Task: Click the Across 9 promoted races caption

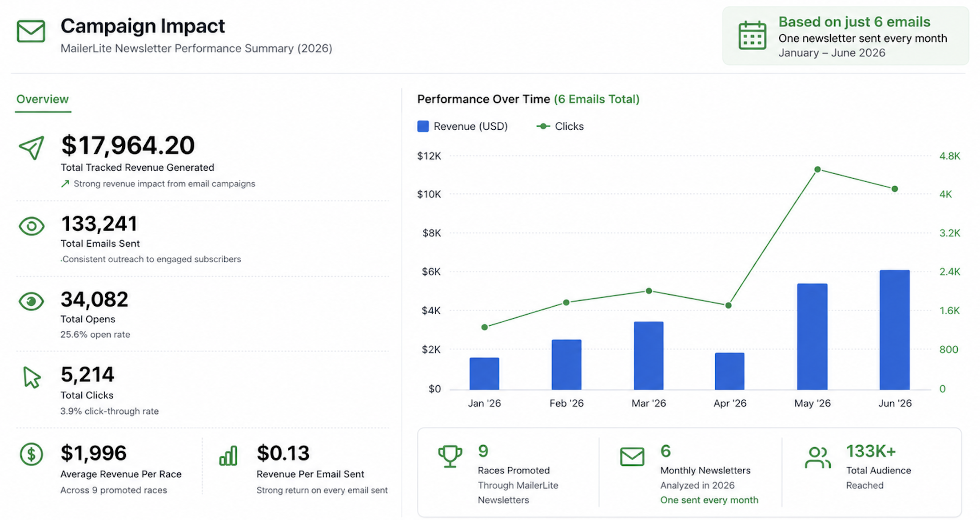Action: (114, 490)
